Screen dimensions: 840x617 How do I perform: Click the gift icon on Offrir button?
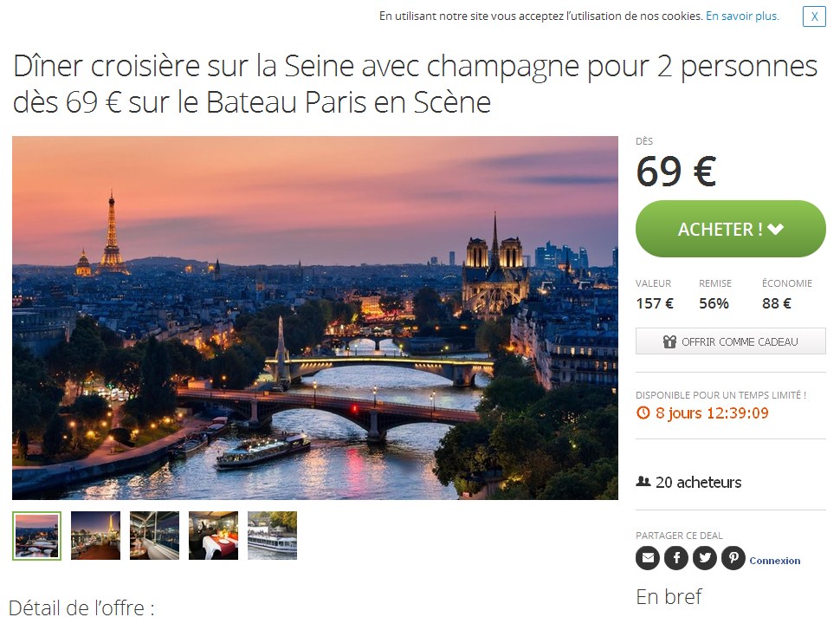[x=669, y=341]
